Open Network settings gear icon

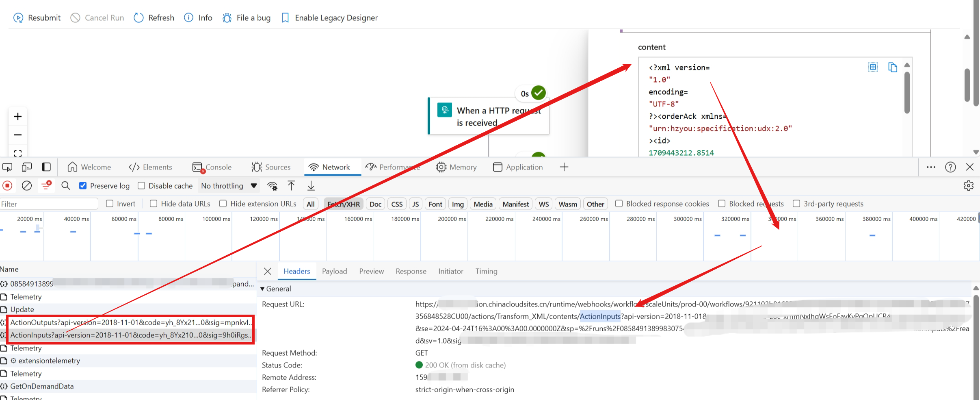coord(968,186)
